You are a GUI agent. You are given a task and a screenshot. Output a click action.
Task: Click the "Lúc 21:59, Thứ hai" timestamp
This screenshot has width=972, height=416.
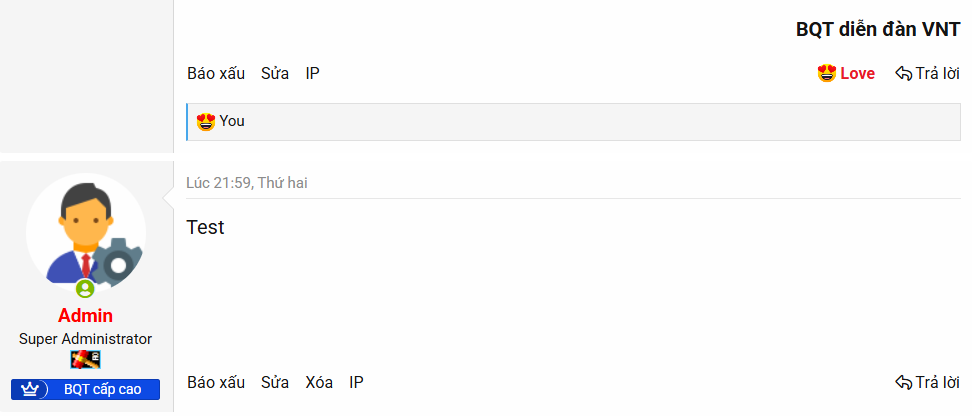tap(246, 182)
